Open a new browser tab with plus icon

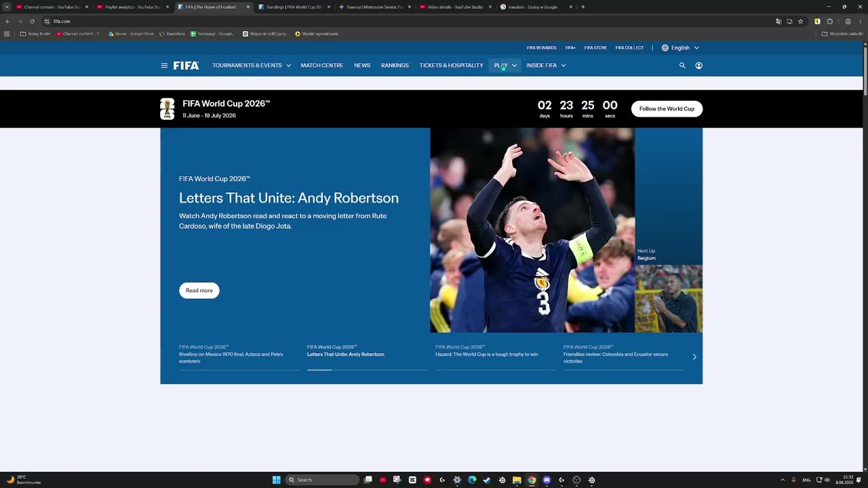[x=583, y=7]
